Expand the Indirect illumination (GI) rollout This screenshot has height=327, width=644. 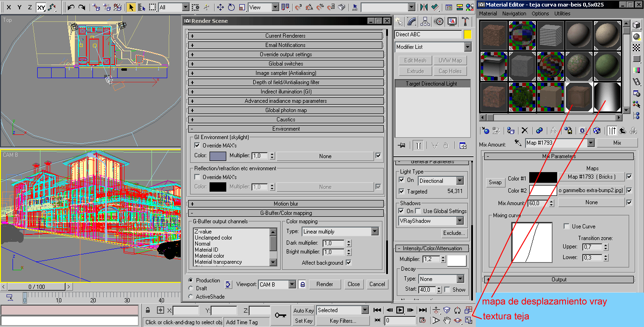point(286,92)
